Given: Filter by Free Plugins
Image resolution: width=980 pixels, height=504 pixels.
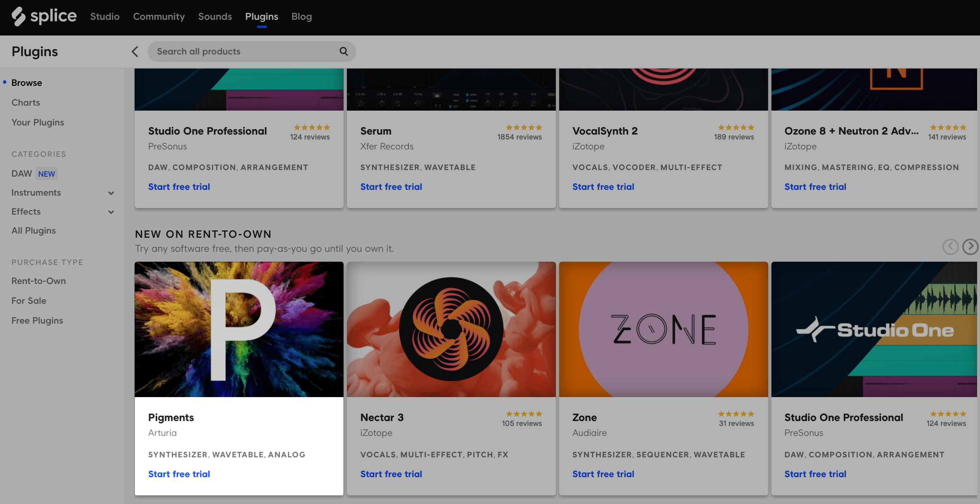Looking at the screenshot, I should (x=37, y=320).
